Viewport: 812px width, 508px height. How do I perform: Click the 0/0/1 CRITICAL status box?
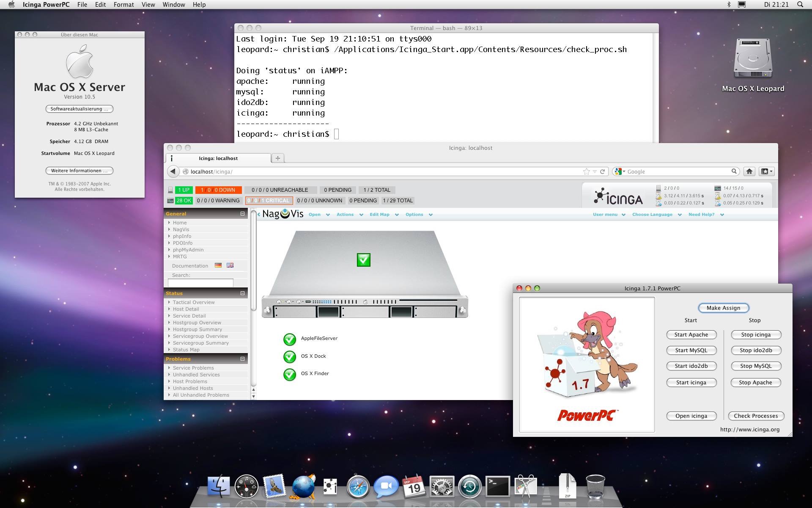click(269, 201)
